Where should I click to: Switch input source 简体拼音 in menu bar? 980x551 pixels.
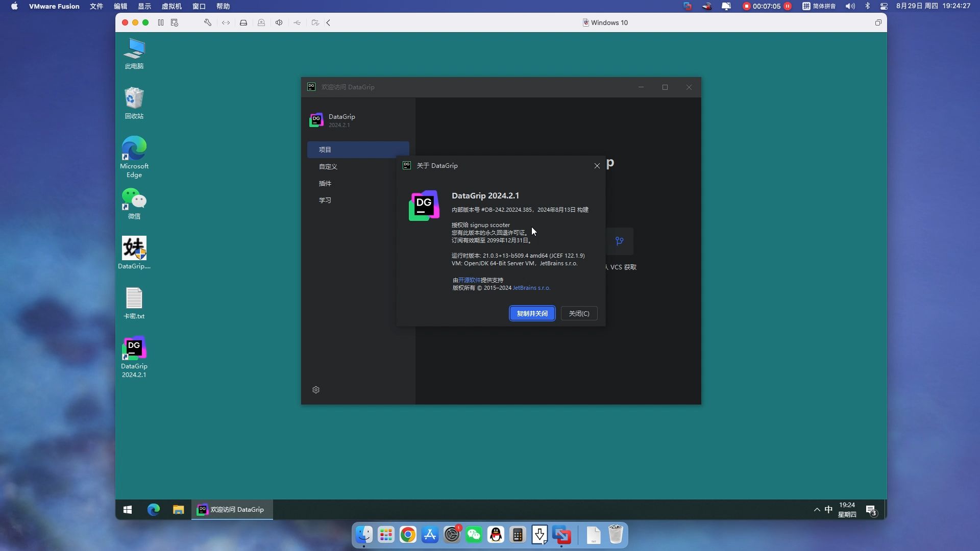point(819,6)
